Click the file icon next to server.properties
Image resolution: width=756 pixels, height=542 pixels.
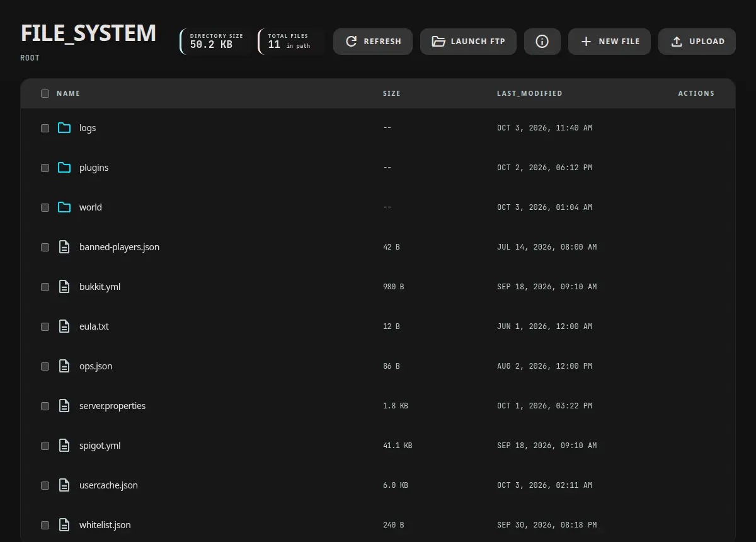pos(64,406)
